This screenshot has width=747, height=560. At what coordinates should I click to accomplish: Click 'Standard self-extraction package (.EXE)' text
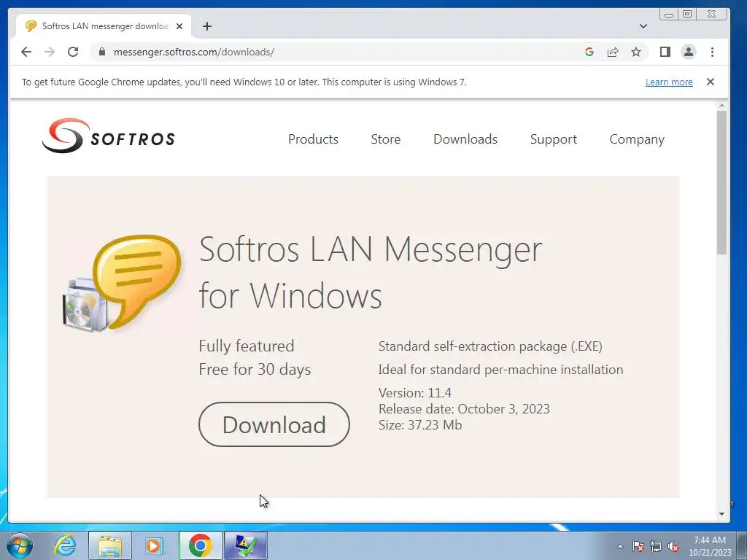tap(490, 346)
